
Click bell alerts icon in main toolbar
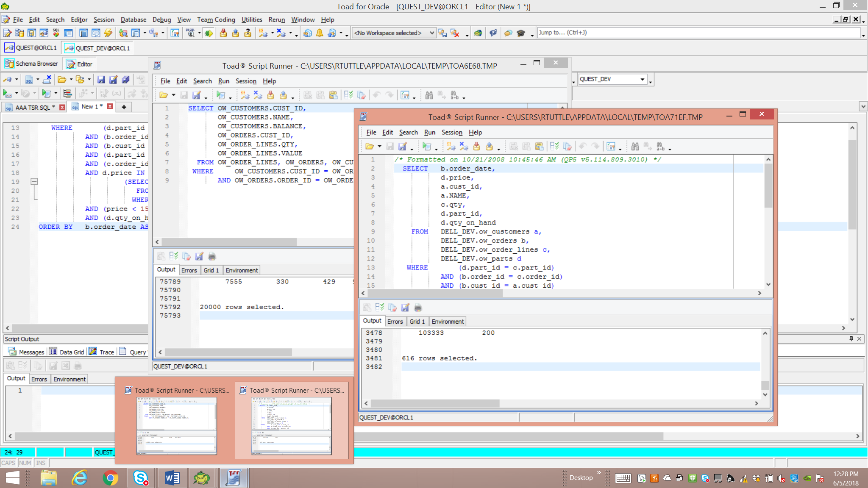coord(320,33)
